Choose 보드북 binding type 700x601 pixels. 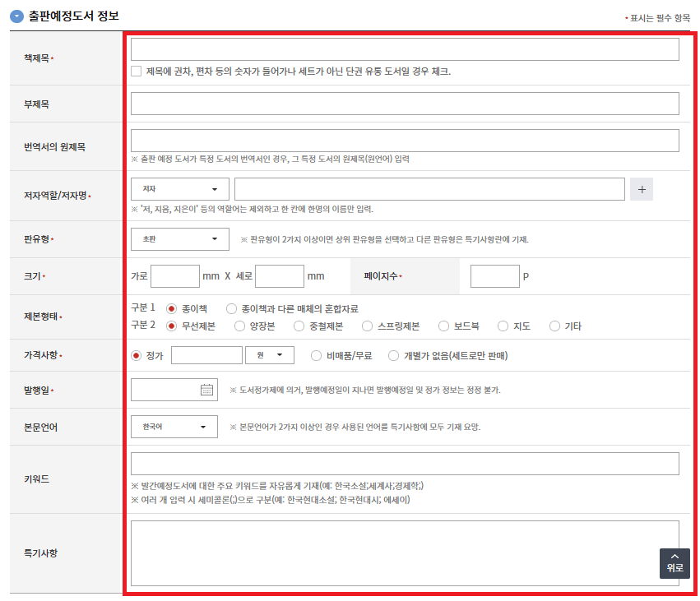point(443,326)
